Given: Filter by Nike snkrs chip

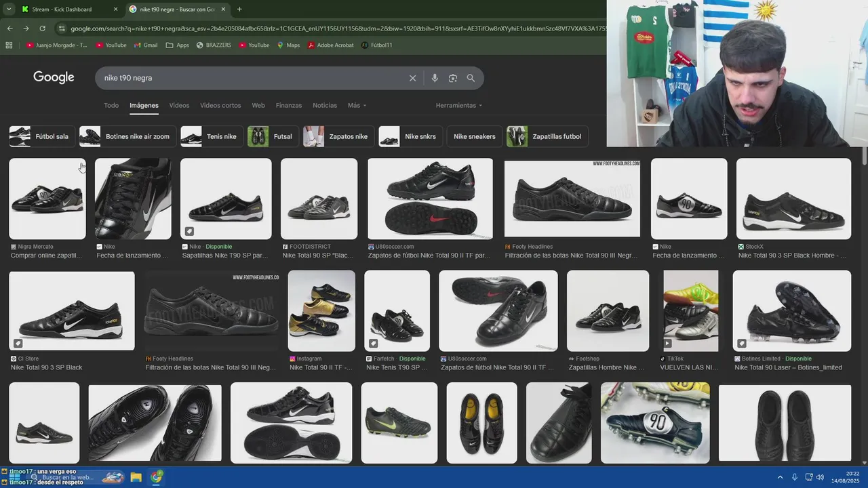Looking at the screenshot, I should [x=411, y=136].
